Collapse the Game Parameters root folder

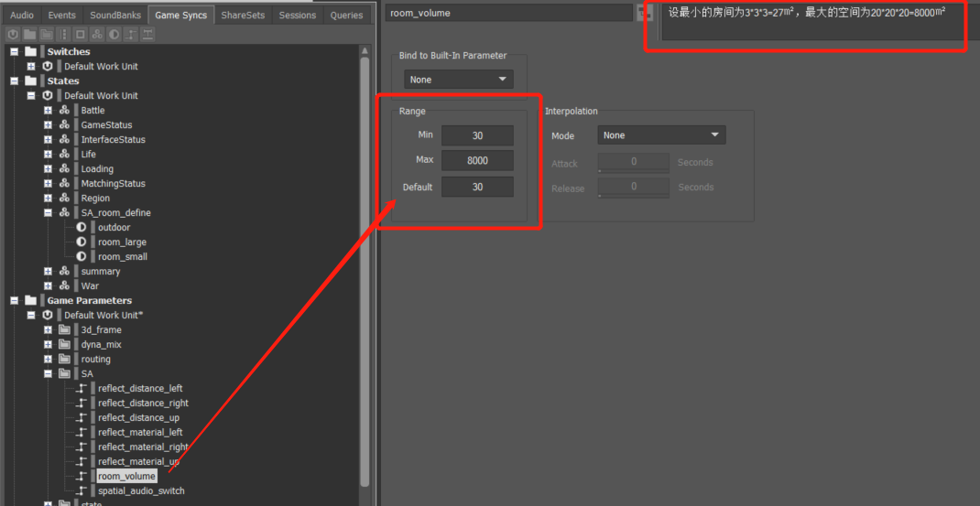click(14, 300)
